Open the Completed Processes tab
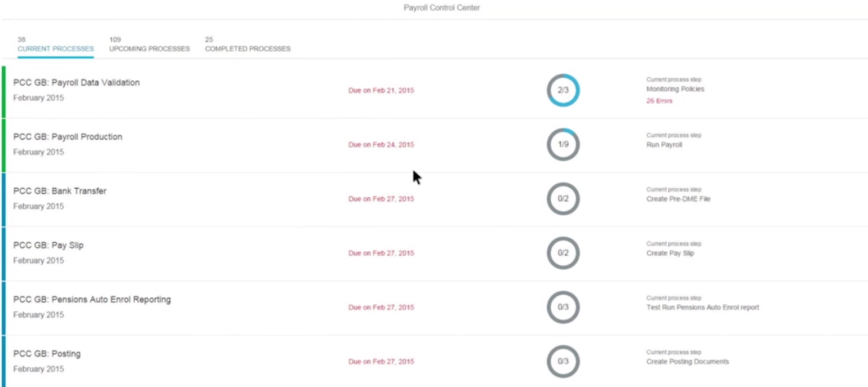The height and width of the screenshot is (387, 868). [x=248, y=48]
